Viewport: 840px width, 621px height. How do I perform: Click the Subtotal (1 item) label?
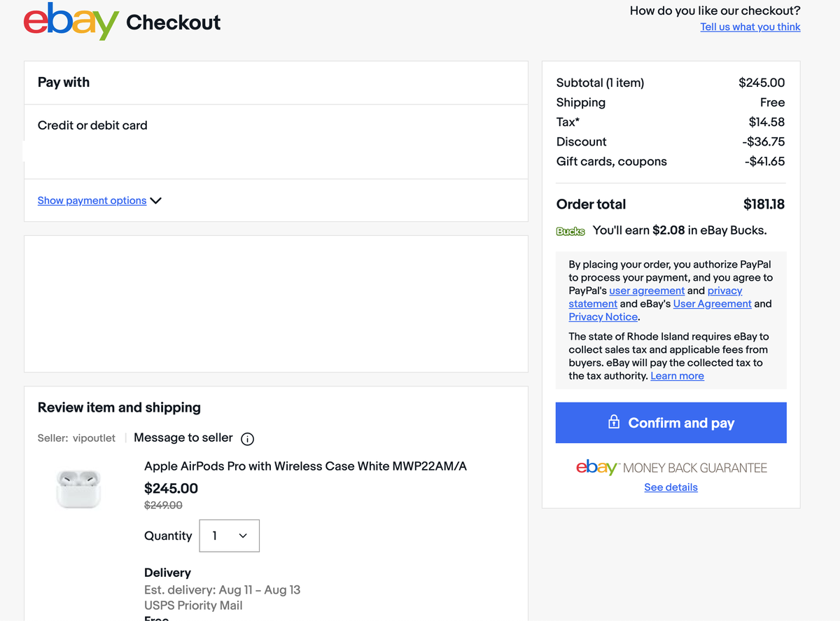point(600,83)
